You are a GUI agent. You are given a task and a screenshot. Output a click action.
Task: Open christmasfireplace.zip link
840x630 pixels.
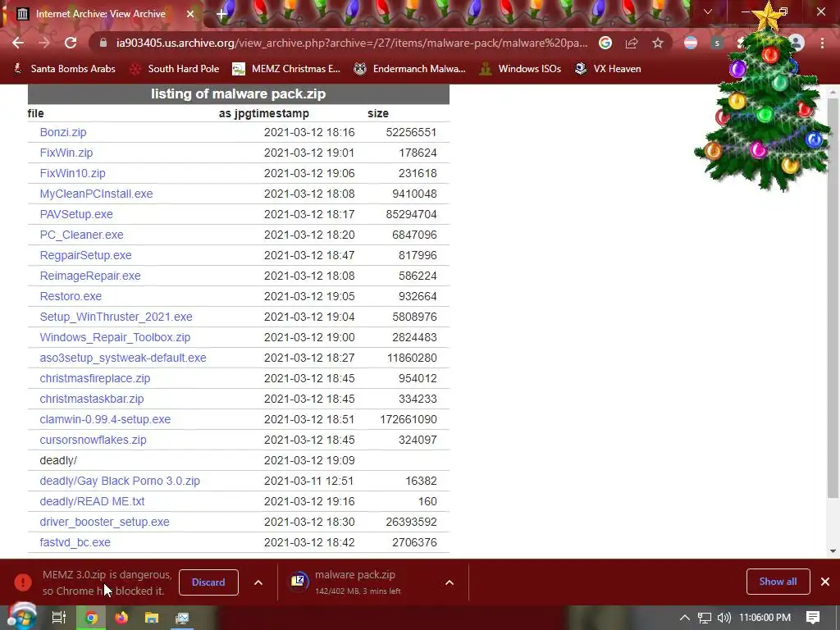pos(95,378)
